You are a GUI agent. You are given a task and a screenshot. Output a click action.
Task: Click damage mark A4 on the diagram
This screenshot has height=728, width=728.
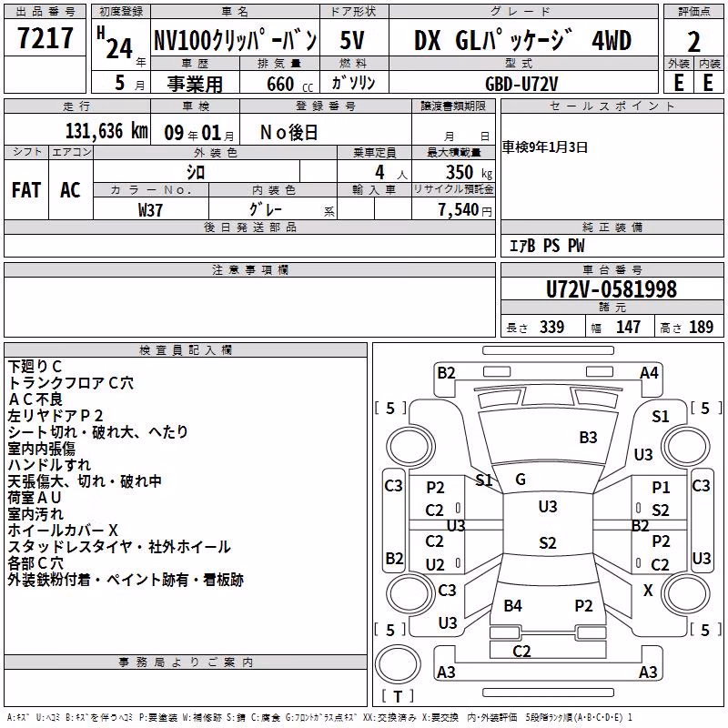[x=649, y=373]
